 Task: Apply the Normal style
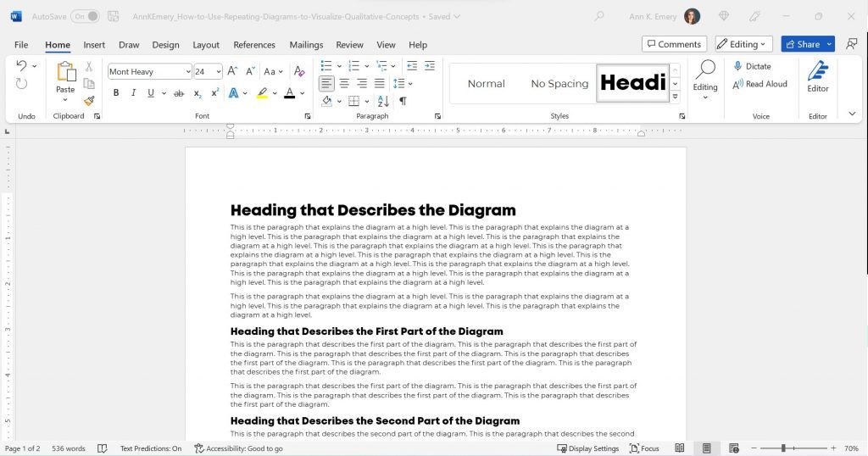(x=486, y=84)
